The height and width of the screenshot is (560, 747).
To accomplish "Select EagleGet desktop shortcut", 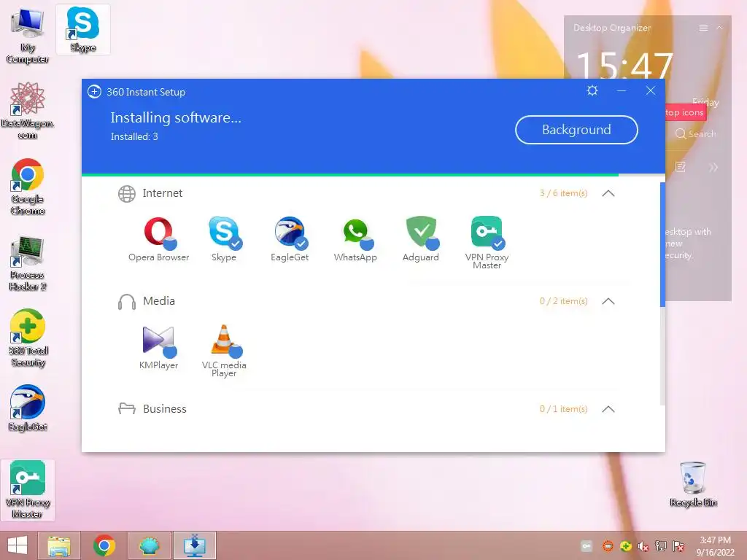I will tap(28, 408).
